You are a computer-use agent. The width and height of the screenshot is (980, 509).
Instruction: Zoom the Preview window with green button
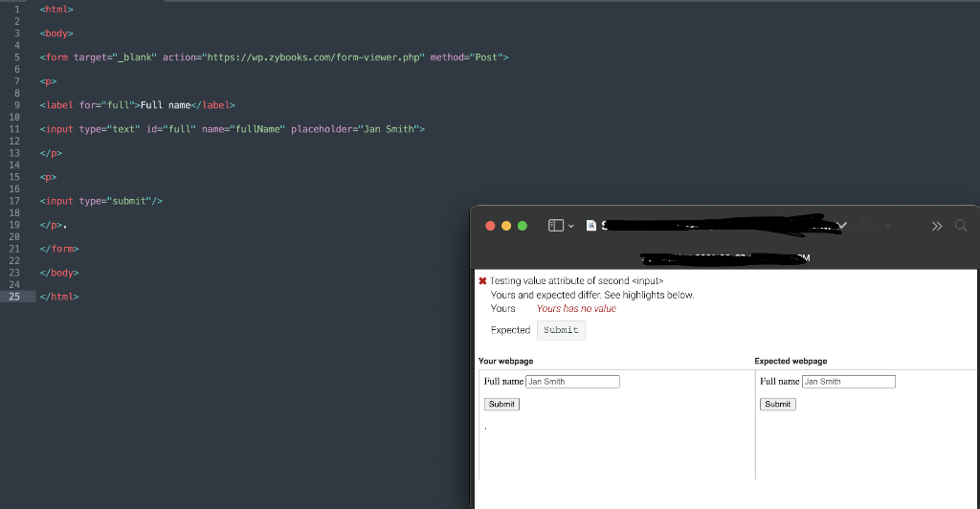[523, 226]
